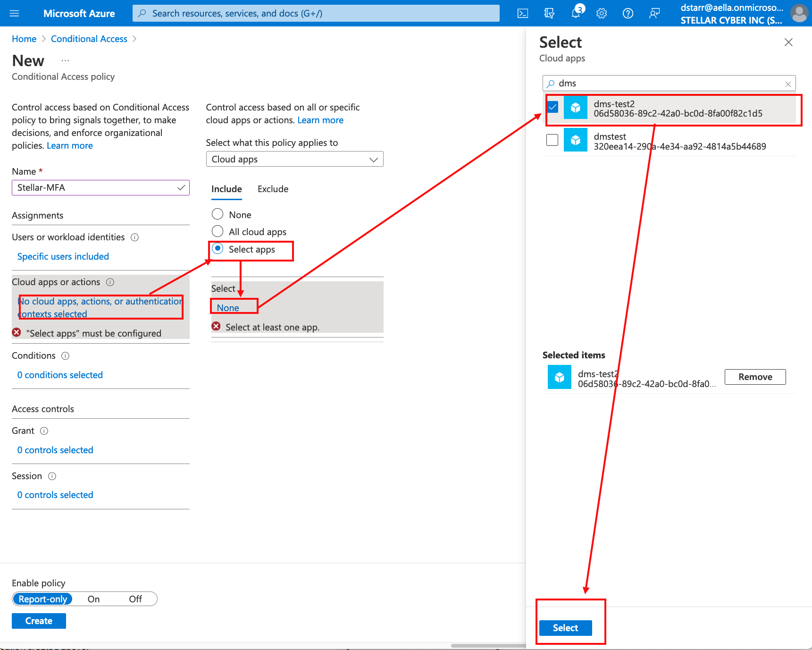Open the Directories and subscriptions filter icon
Screen dimensions: 812x650
click(549, 13)
